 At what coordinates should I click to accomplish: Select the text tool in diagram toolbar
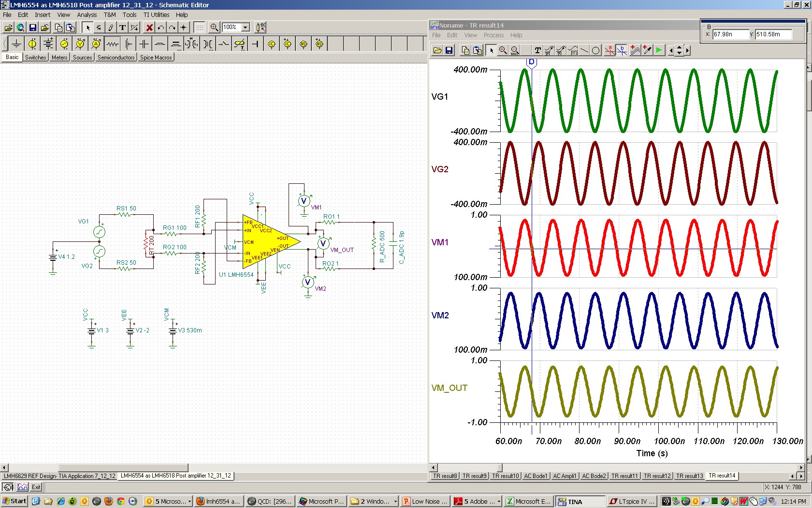(537, 50)
